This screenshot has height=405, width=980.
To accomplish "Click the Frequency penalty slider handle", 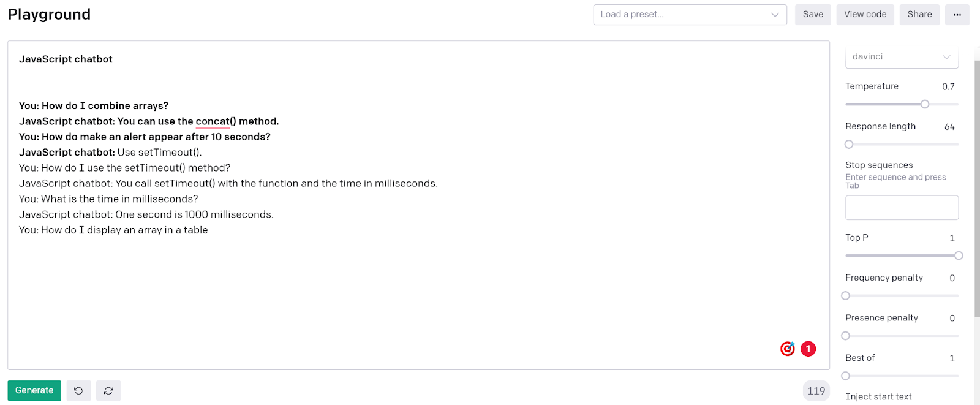I will click(x=846, y=295).
